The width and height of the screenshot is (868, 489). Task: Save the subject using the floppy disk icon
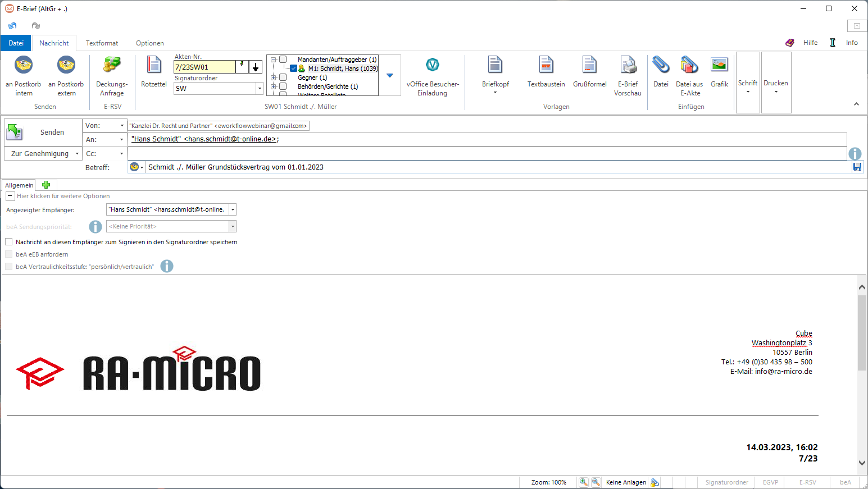click(x=857, y=167)
